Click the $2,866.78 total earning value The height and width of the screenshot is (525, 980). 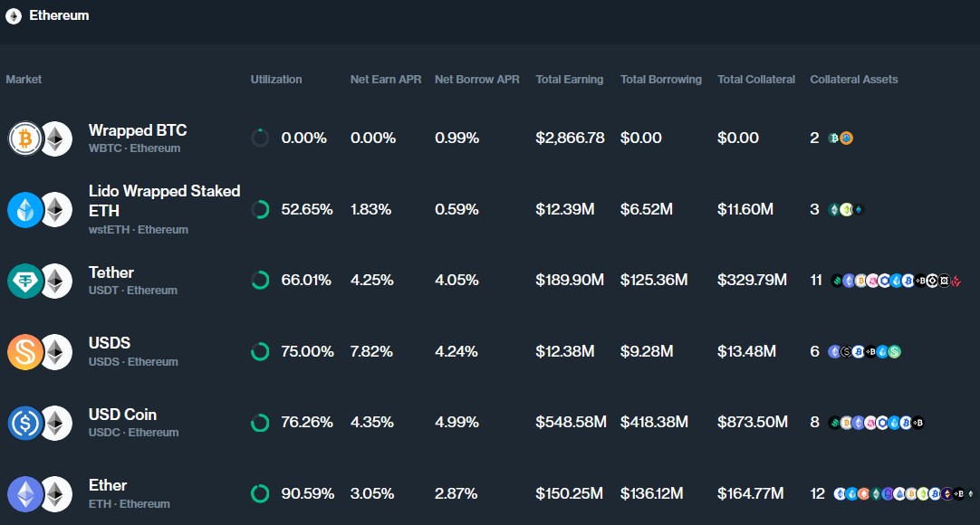(570, 138)
